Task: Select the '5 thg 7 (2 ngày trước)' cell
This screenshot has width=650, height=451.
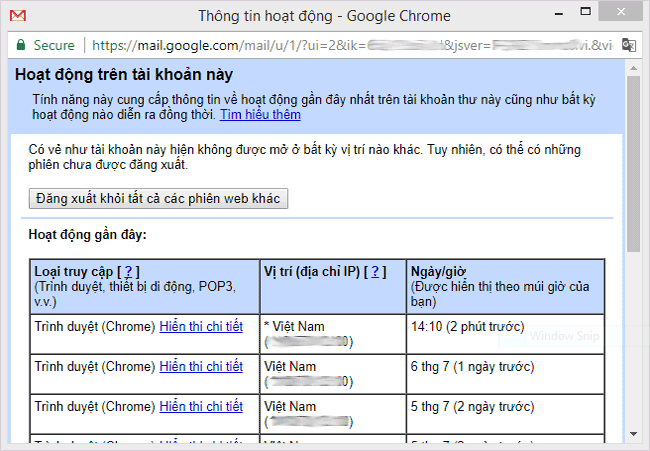Action: pos(505,414)
